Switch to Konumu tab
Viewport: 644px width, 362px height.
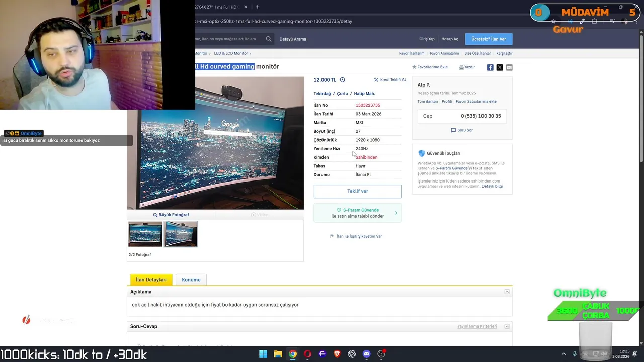(x=191, y=280)
